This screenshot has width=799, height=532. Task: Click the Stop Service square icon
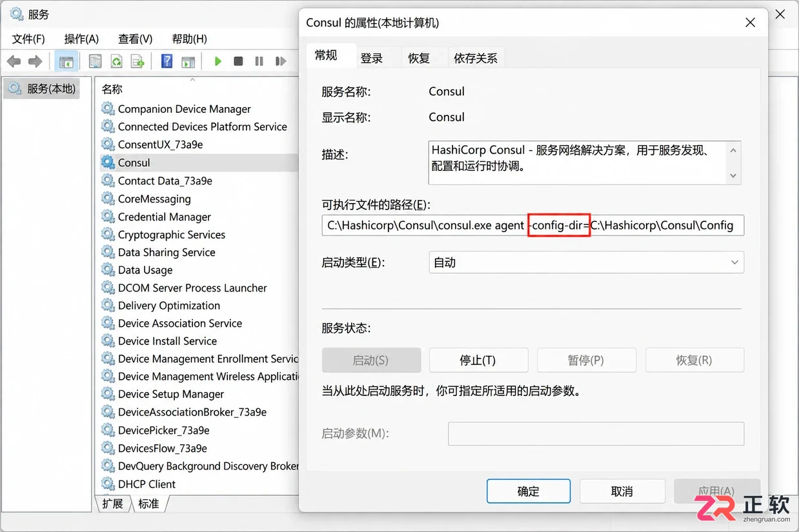click(x=238, y=61)
